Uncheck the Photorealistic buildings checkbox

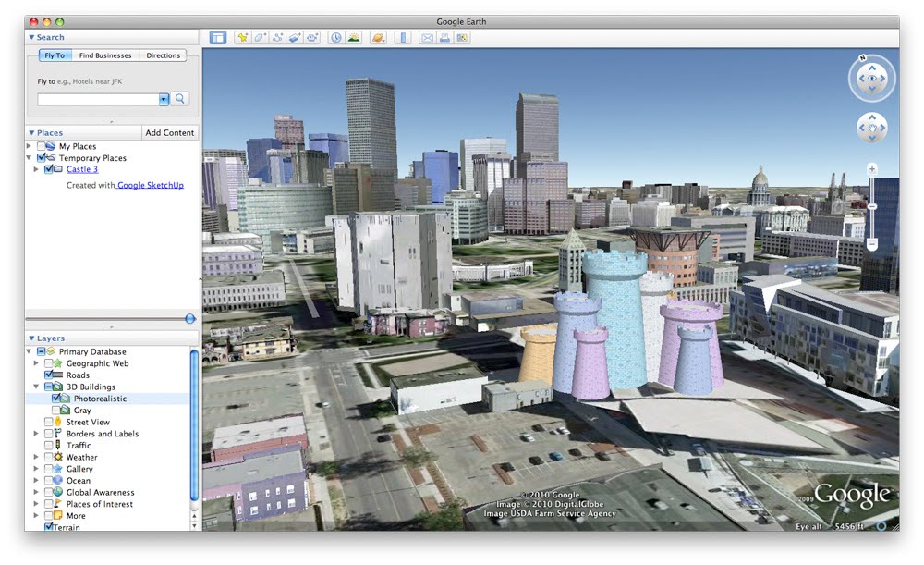pyautogui.click(x=56, y=399)
